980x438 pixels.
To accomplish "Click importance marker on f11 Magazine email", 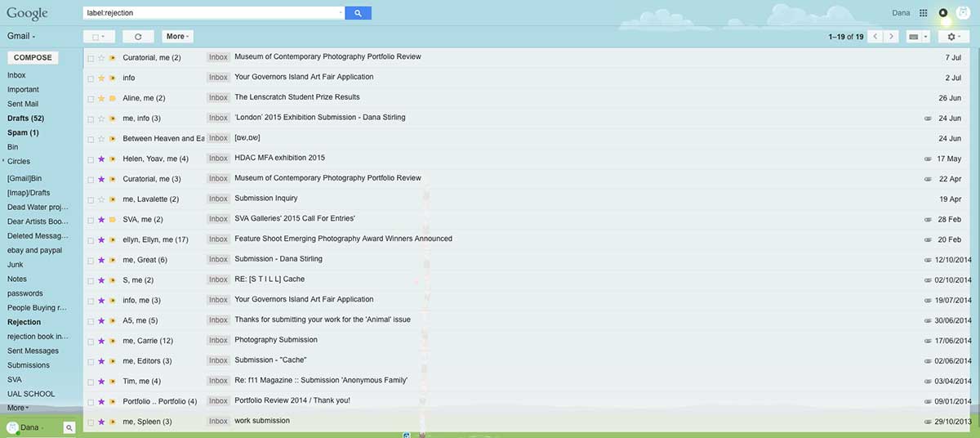I will click(113, 382).
